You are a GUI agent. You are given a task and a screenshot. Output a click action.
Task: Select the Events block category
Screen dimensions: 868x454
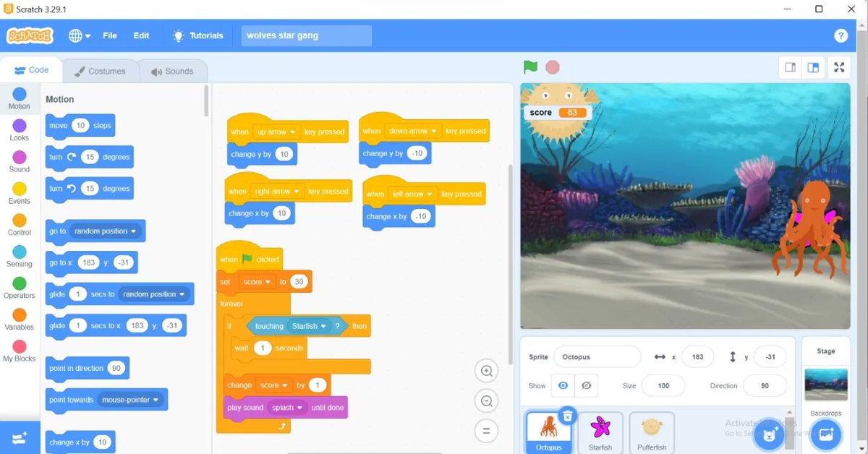(20, 194)
